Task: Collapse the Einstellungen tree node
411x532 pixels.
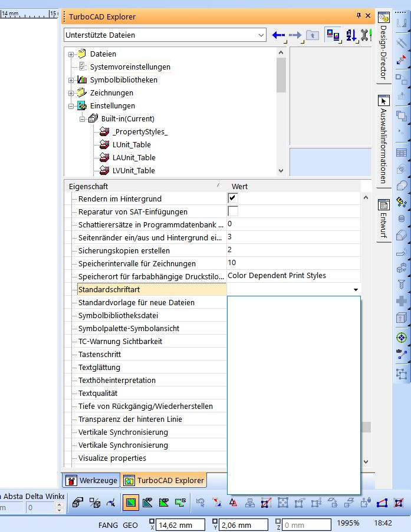Action: (x=71, y=106)
